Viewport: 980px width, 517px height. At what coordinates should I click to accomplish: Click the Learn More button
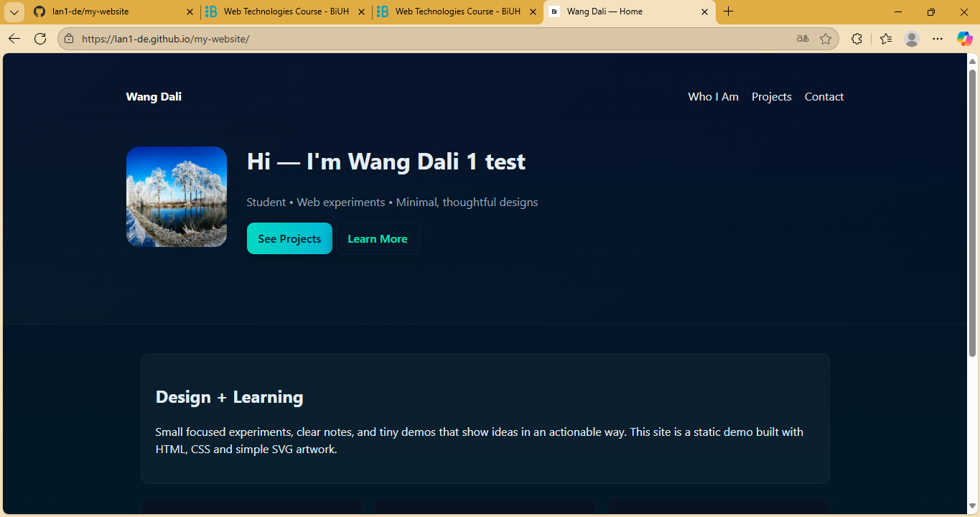tap(378, 238)
